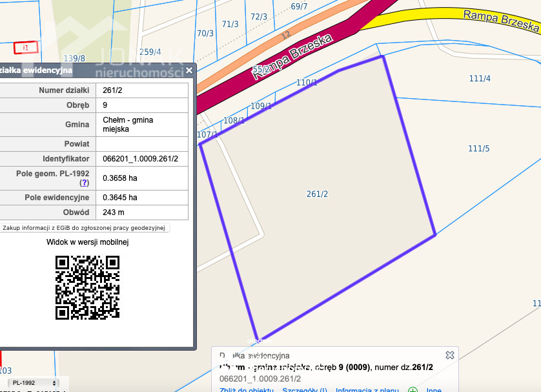Select parcel 110/1 label on map
541x392 pixels.
coord(307,83)
